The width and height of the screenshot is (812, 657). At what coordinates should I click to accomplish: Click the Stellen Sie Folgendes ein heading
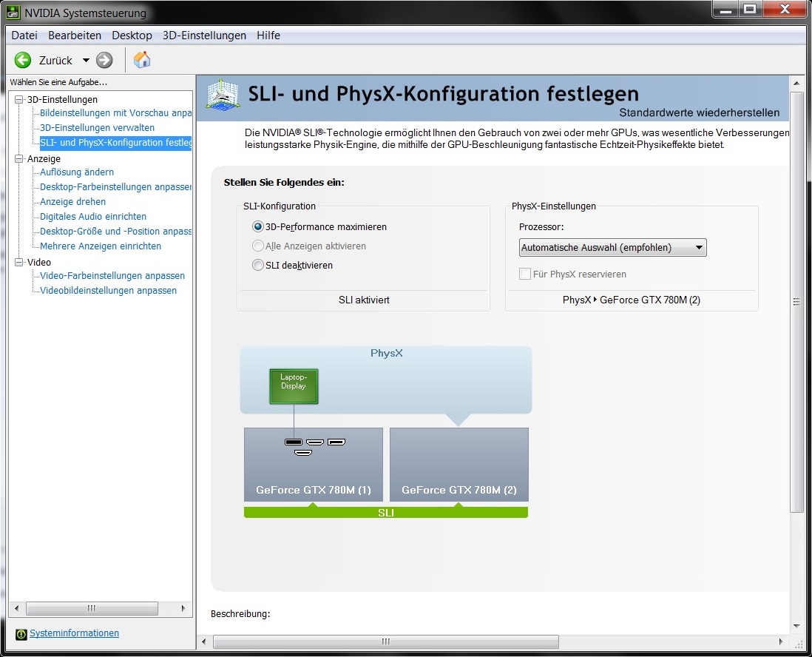tap(284, 183)
